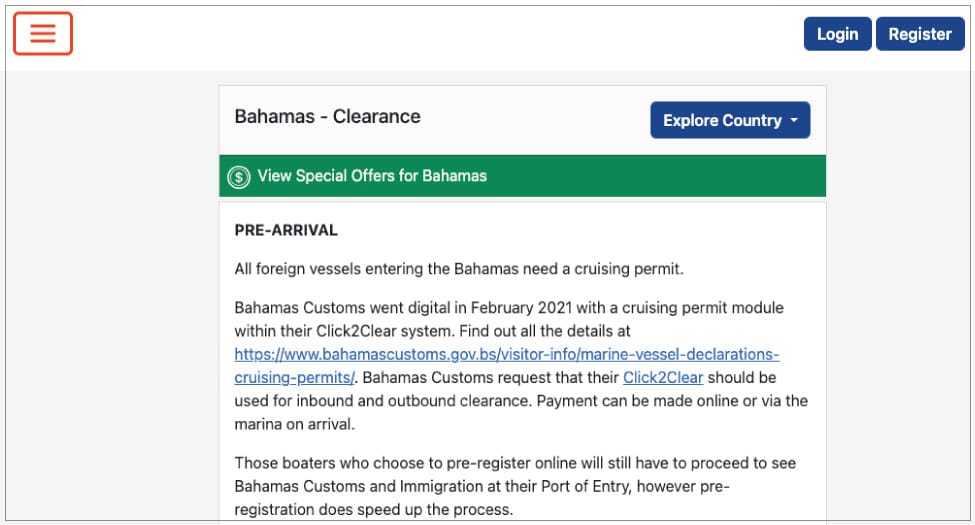Click the words "marina on arrival"
975x525 pixels.
click(297, 424)
